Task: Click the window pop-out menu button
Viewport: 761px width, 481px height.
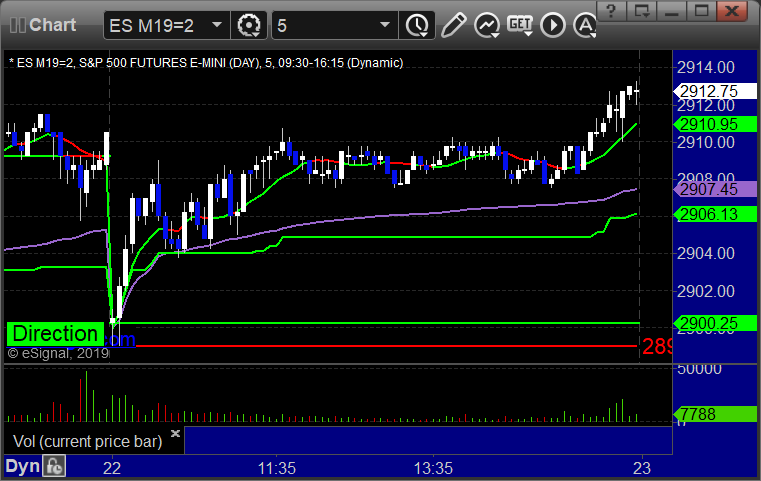Action: (x=641, y=11)
